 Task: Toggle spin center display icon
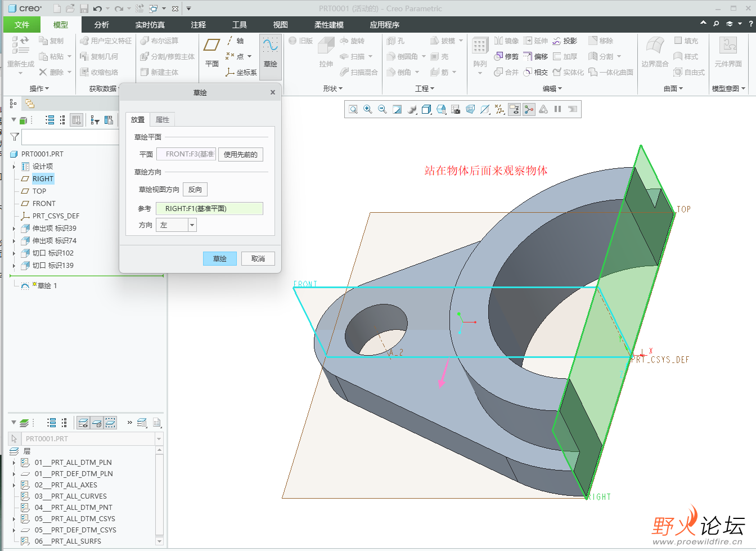[x=529, y=109]
